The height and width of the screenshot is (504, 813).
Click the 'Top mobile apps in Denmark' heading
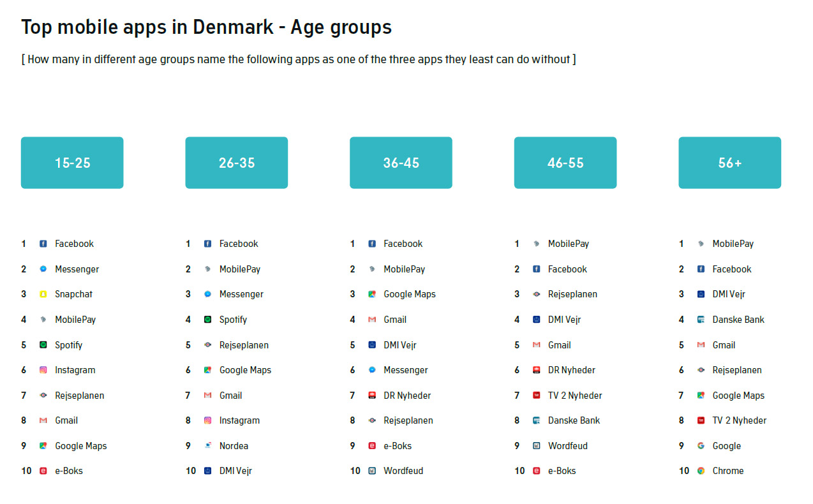206,27
